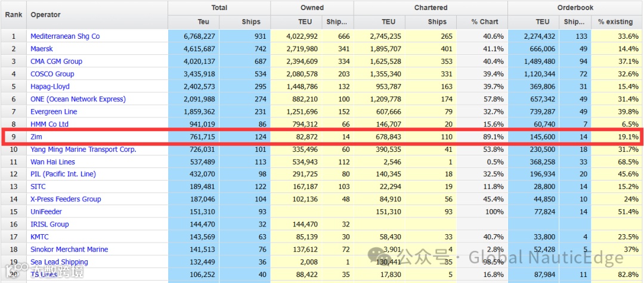Open the KMTC operator link
The height and width of the screenshot is (283, 644).
39,237
